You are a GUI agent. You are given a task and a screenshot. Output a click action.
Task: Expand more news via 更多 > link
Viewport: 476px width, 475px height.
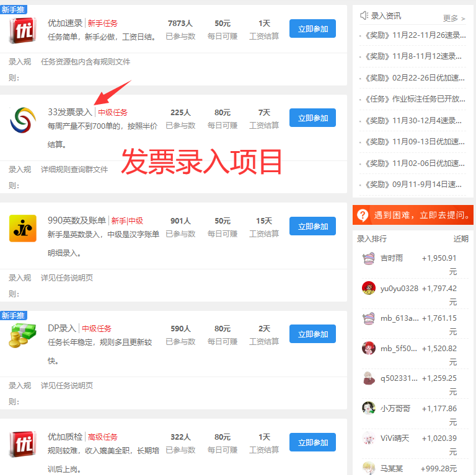pyautogui.click(x=454, y=18)
